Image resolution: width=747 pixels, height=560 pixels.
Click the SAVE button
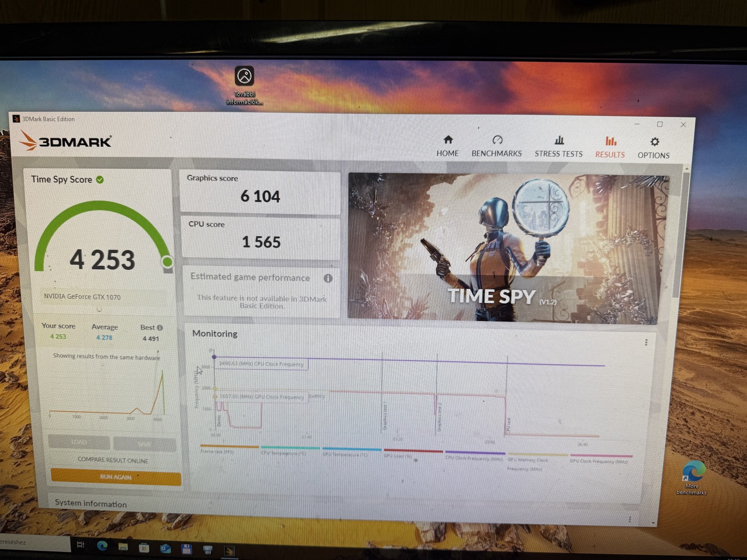pos(145,444)
